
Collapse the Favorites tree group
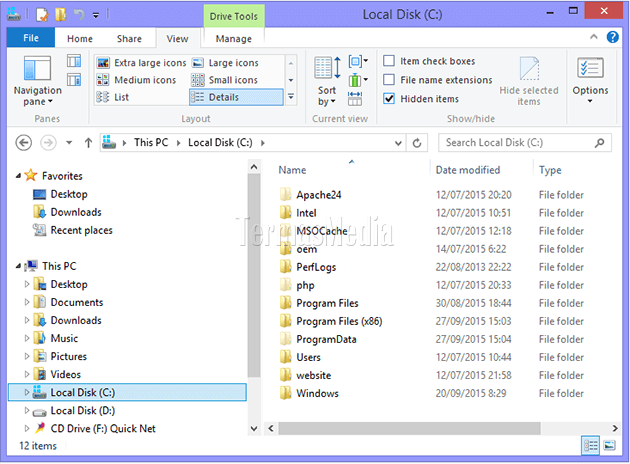click(x=18, y=176)
